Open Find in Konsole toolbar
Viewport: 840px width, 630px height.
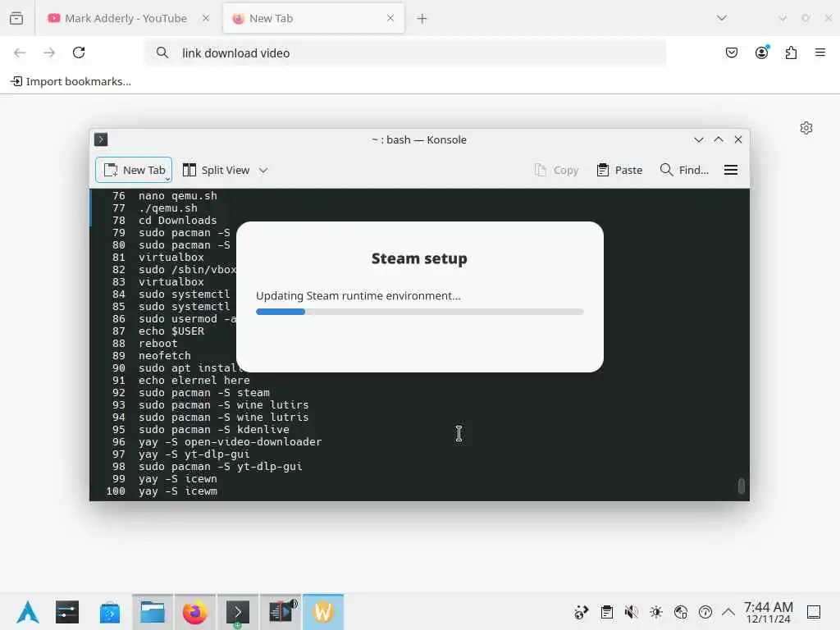684,170
